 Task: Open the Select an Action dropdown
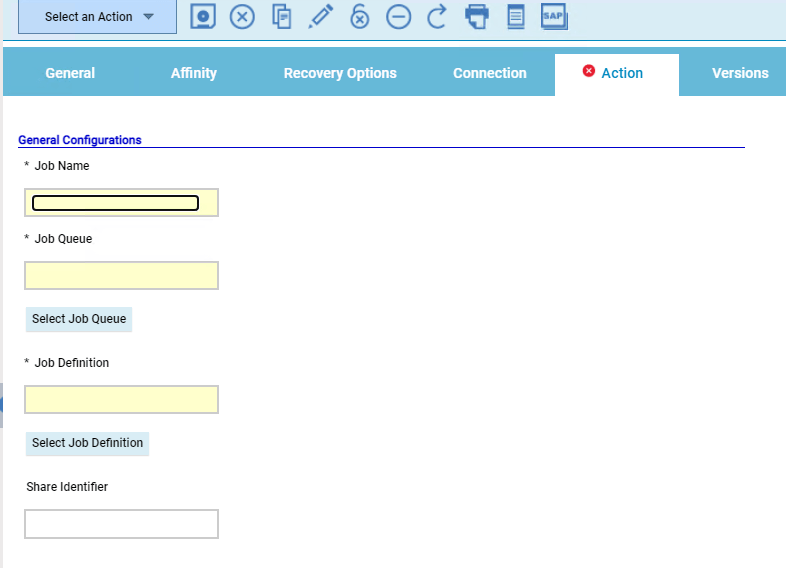point(98,17)
